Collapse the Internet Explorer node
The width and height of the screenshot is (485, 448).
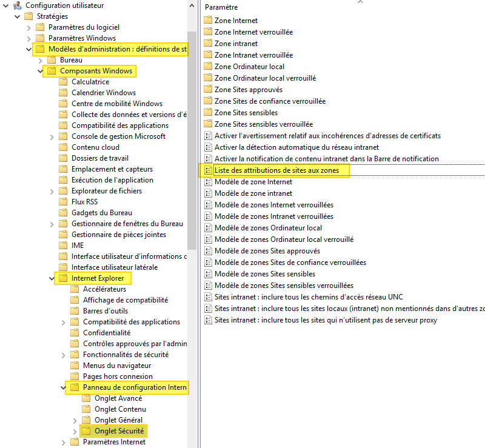click(x=52, y=278)
